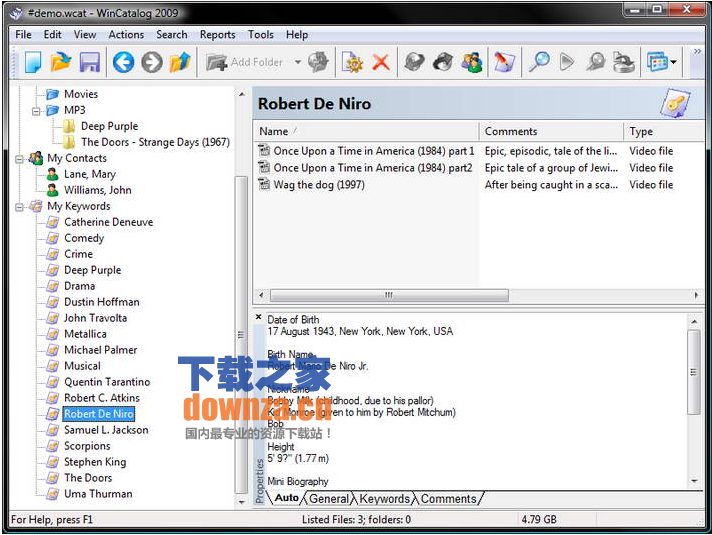Close the Properties panel with X
The width and height of the screenshot is (712, 535).
click(x=258, y=317)
